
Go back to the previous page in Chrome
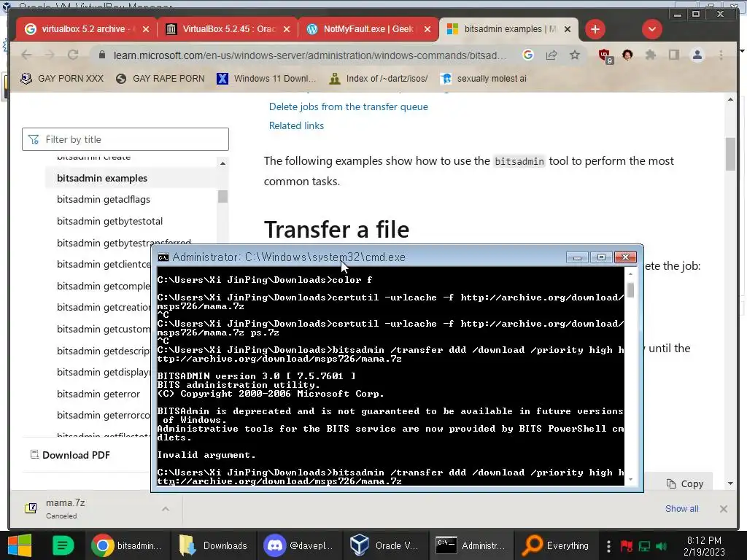pos(27,55)
